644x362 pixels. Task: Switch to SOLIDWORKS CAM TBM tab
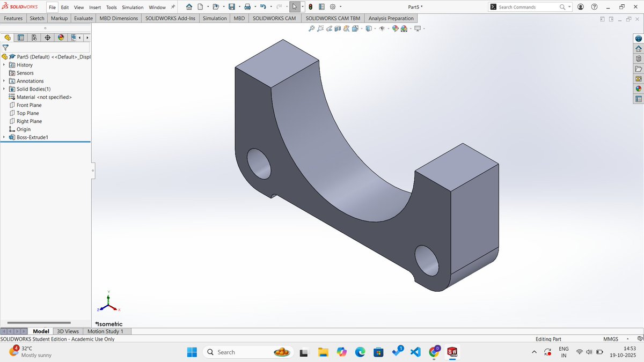pyautogui.click(x=333, y=18)
